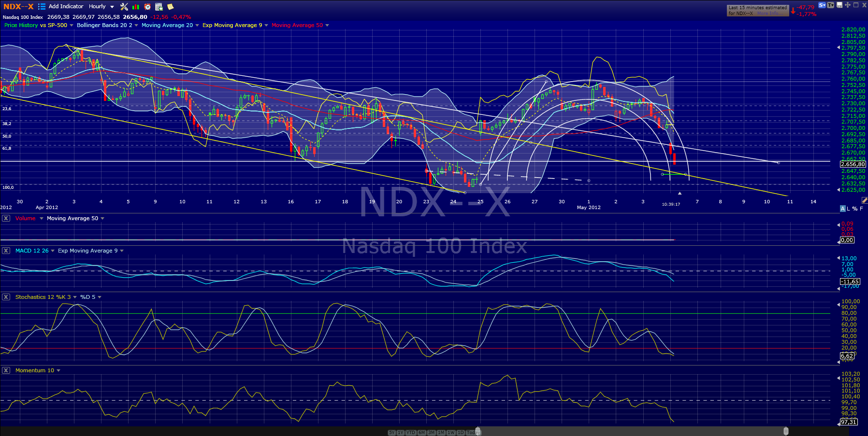Image resolution: width=868 pixels, height=436 pixels.
Task: Expand the top Exp Moving Average 9 arrow
Action: (266, 25)
